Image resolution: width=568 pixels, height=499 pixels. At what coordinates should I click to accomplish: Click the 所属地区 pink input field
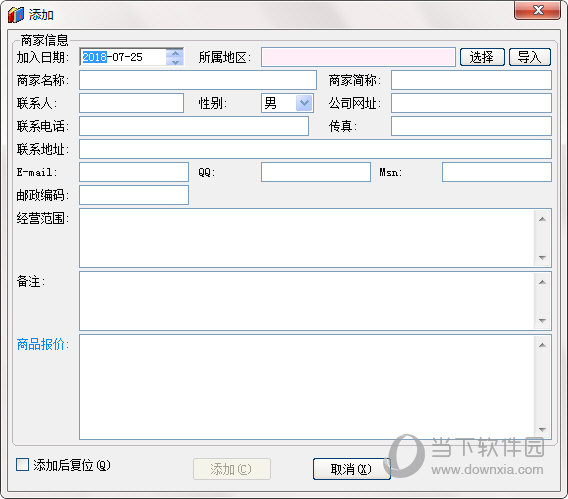tap(358, 57)
